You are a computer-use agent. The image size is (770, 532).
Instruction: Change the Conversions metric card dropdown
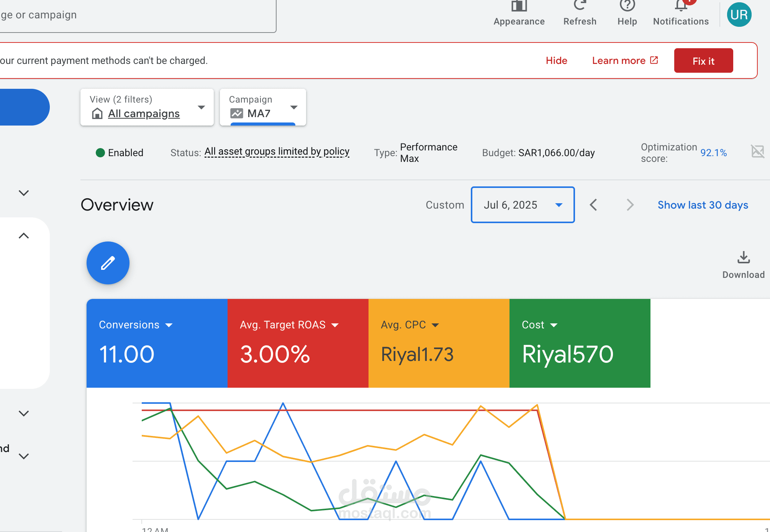pos(169,325)
